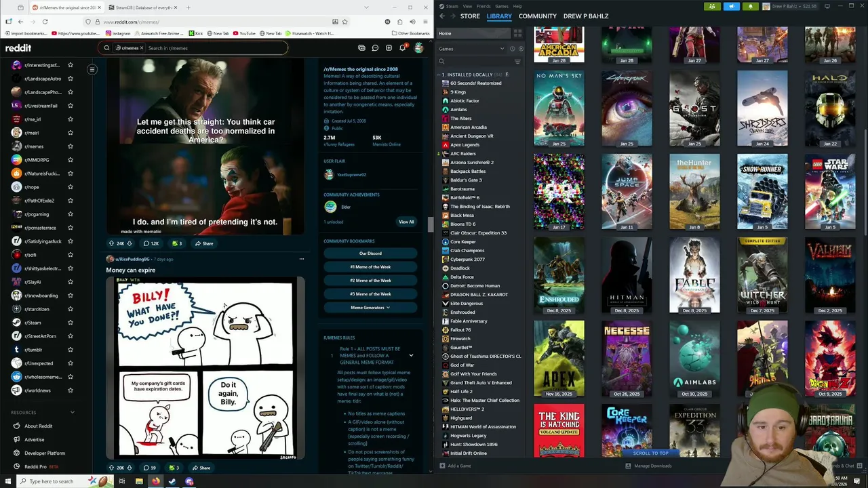The width and height of the screenshot is (868, 488).
Task: Toggle favorite star for r/pcgaming
Action: click(x=70, y=214)
